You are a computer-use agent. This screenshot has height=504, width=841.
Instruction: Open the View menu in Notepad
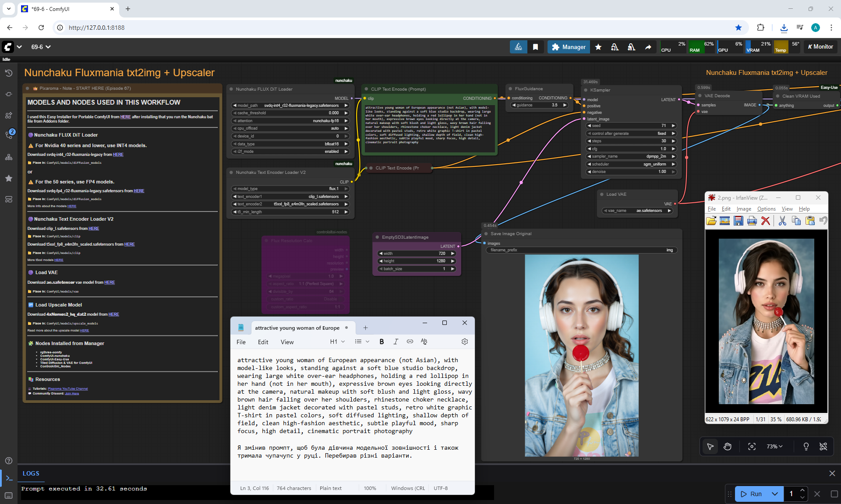point(287,342)
